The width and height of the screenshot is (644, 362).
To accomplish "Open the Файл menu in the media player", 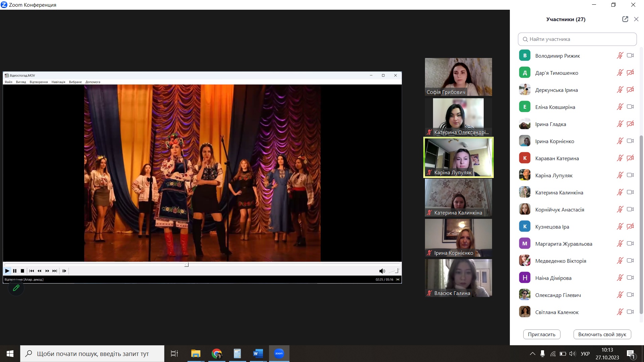I will tap(8, 82).
